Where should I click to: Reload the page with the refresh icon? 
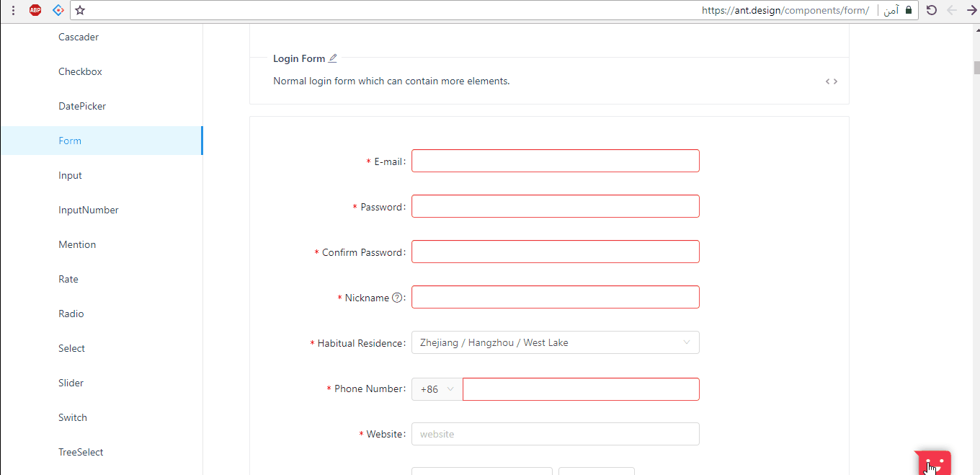[932, 10]
